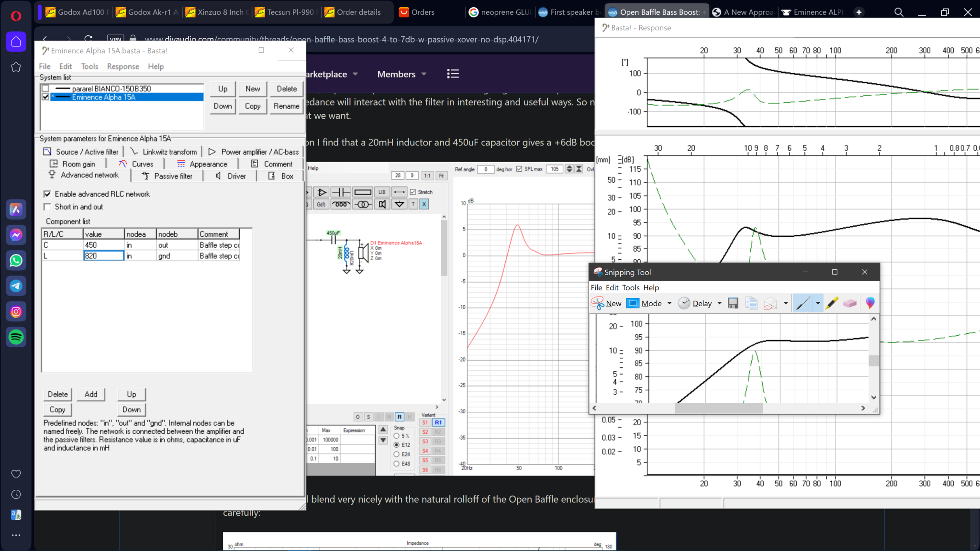
Task: Click the inductor value field 820
Action: click(x=104, y=256)
